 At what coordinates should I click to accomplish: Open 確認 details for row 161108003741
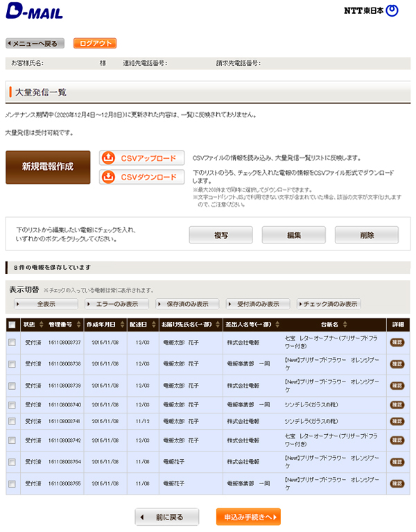(397, 421)
